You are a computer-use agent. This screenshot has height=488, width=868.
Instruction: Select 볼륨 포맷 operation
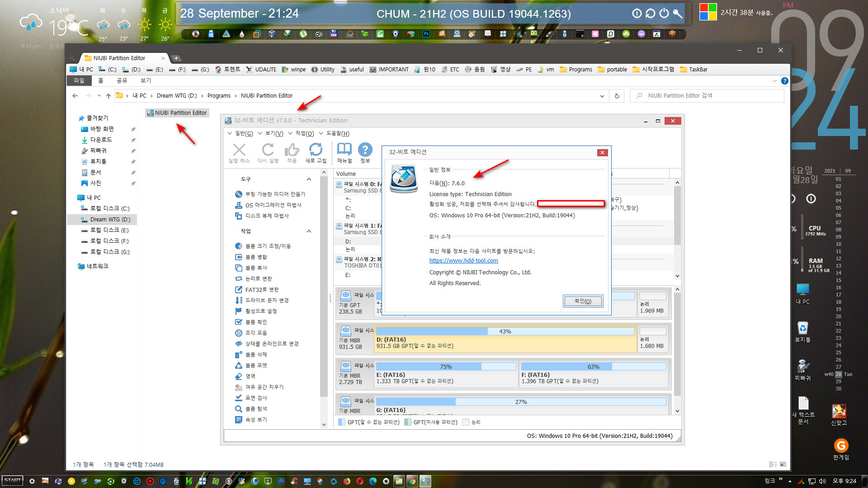point(251,366)
